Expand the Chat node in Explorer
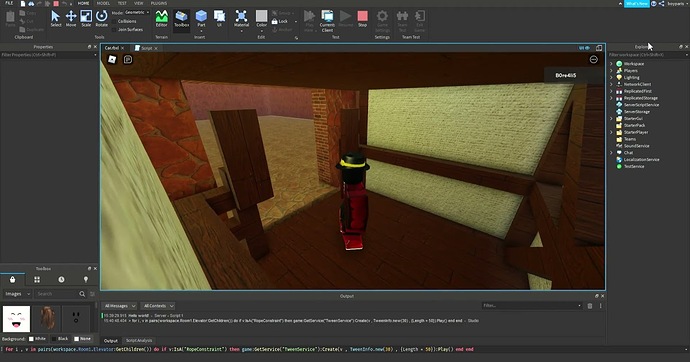 click(x=611, y=153)
